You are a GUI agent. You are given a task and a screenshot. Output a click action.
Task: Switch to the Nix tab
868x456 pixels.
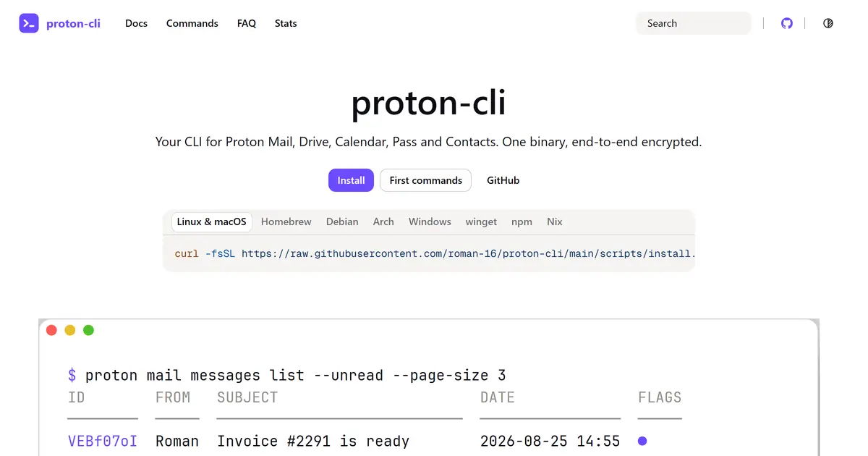(555, 221)
